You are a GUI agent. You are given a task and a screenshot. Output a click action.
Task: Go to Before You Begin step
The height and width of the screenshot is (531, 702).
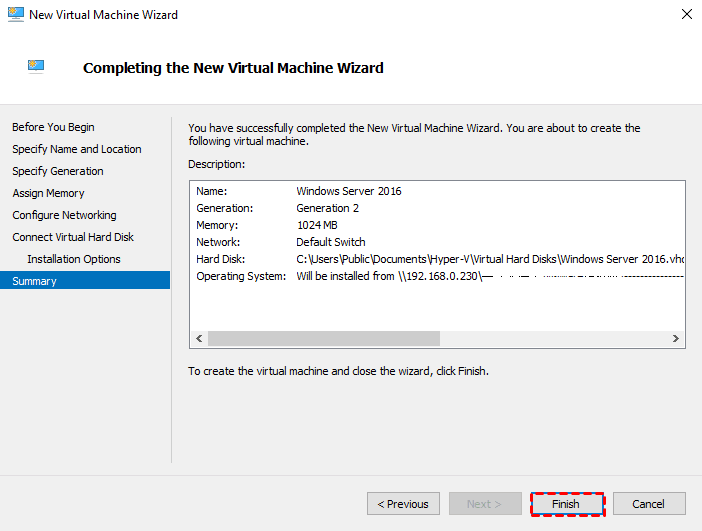point(53,127)
